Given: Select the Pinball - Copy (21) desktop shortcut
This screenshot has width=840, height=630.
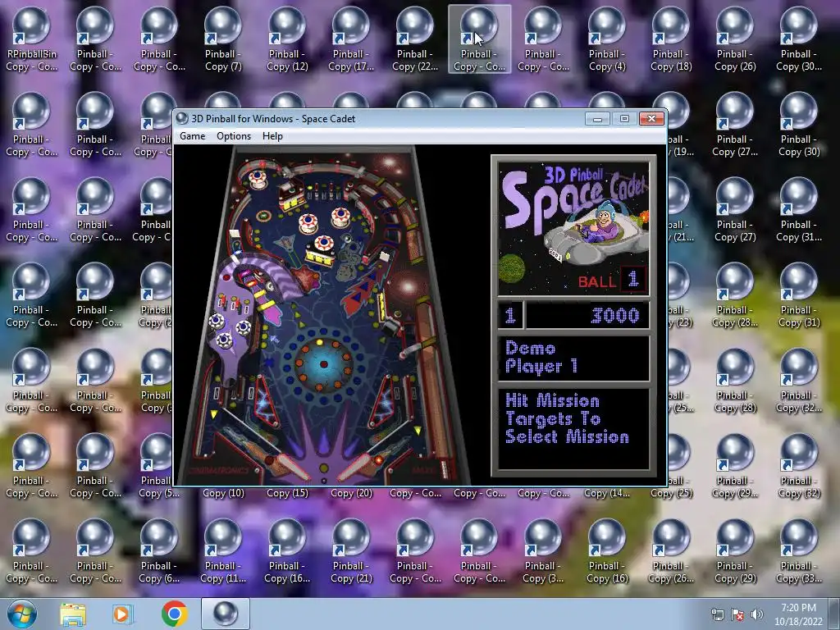Looking at the screenshot, I should click(351, 552).
